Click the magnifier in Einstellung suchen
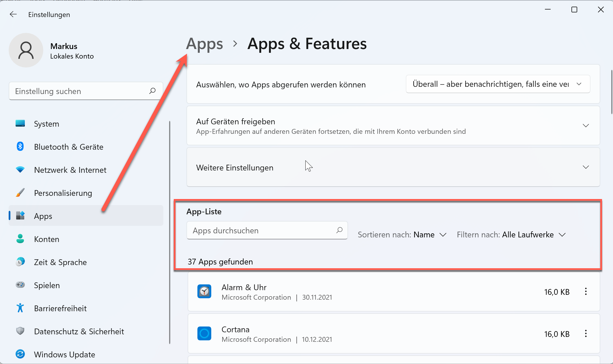The image size is (613, 364). pos(152,91)
